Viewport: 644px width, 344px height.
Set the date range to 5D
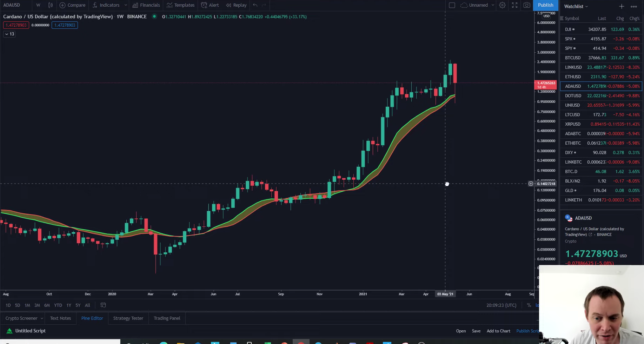click(18, 305)
